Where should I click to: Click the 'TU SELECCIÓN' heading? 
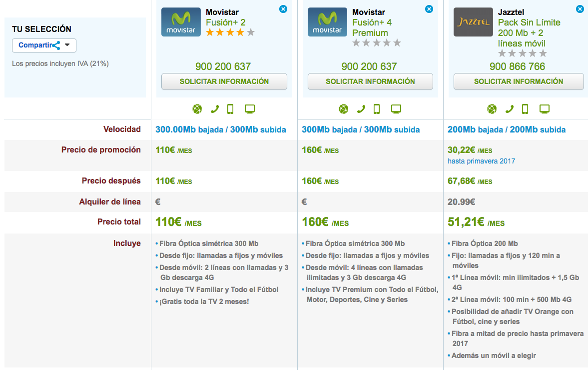(41, 29)
